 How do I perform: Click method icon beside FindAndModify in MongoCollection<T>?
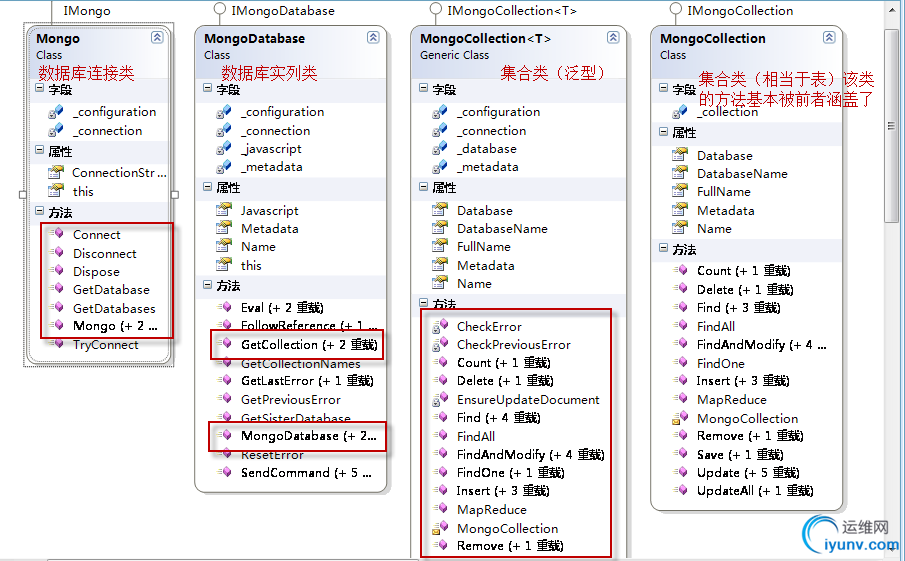point(440,454)
